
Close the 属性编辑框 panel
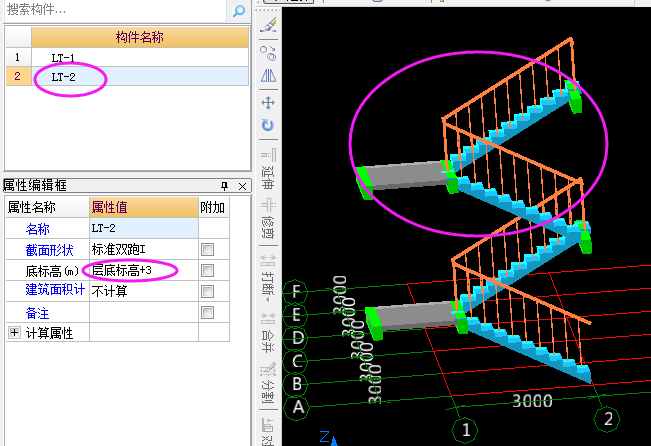point(242,186)
